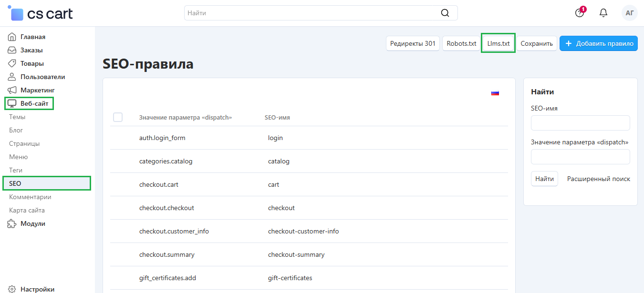Image resolution: width=644 pixels, height=293 pixels.
Task: Open the АГ user avatar menu
Action: pyautogui.click(x=629, y=13)
